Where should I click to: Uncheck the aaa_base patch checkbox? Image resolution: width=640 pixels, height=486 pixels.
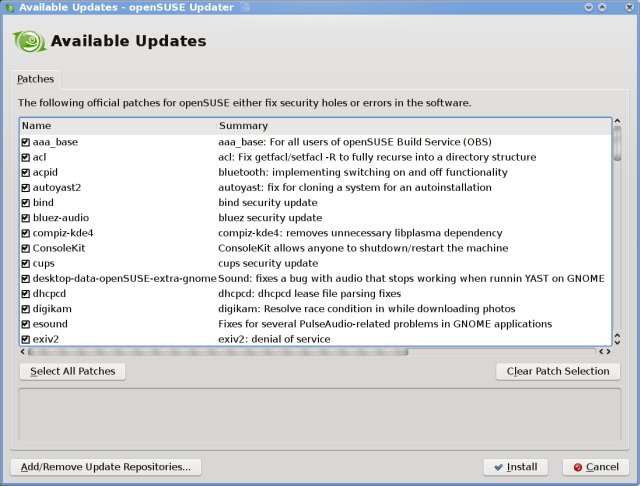(x=26, y=142)
